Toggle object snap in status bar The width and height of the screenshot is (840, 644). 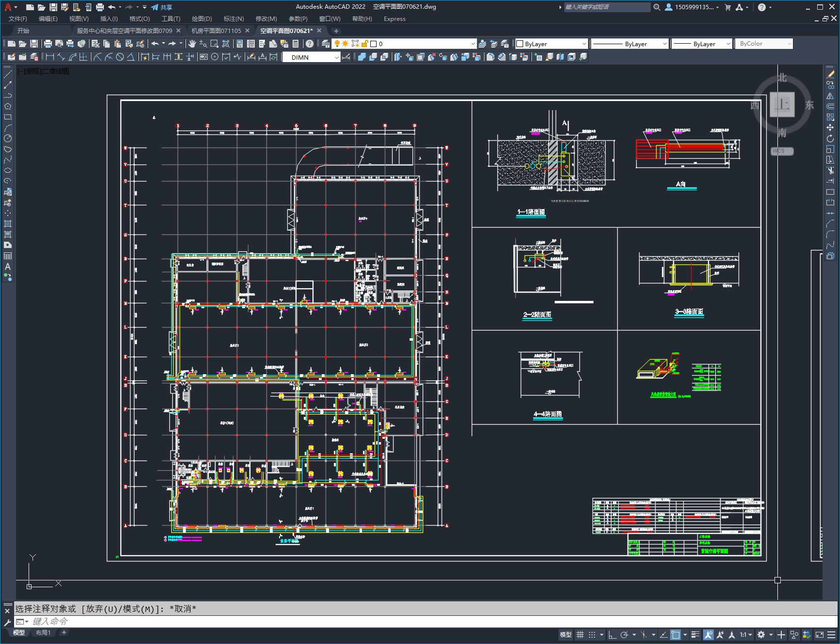[675, 634]
